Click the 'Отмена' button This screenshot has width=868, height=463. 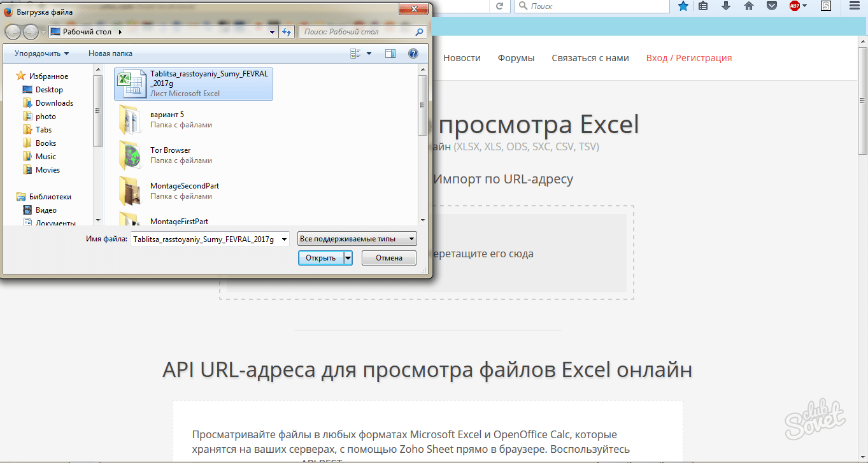pos(388,258)
